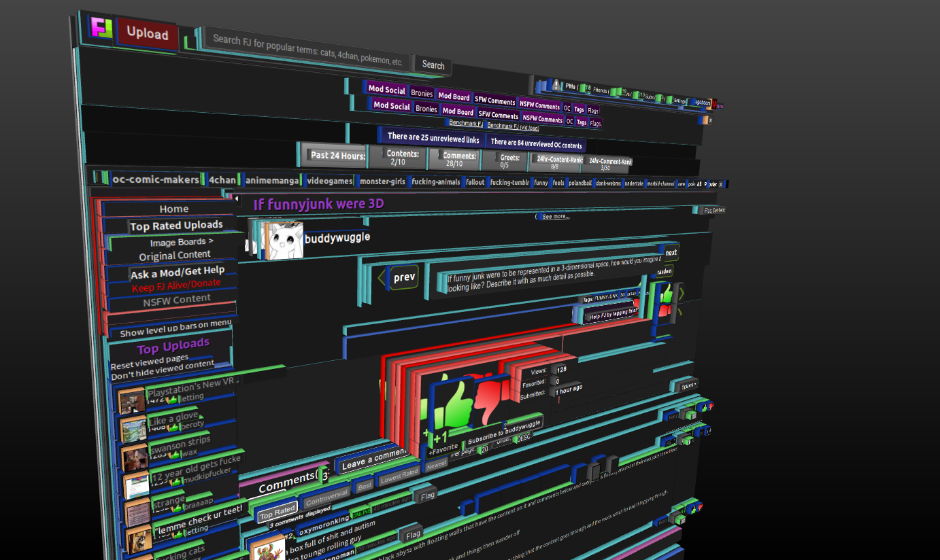Click the See more... link
The image size is (940, 560).
pyautogui.click(x=555, y=217)
